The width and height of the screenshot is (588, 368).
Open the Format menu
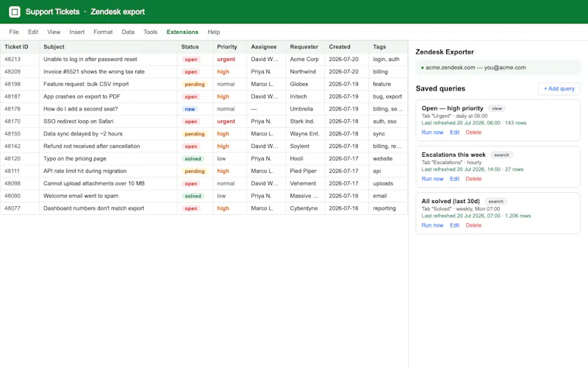[x=103, y=32]
